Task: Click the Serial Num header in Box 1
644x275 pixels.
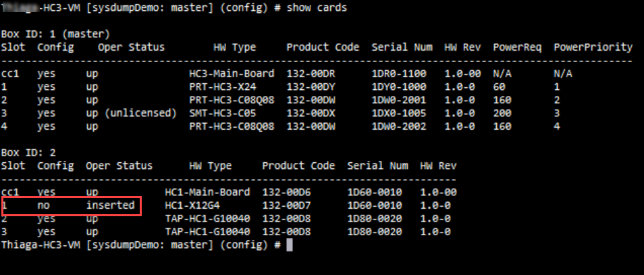Action: 402,47
